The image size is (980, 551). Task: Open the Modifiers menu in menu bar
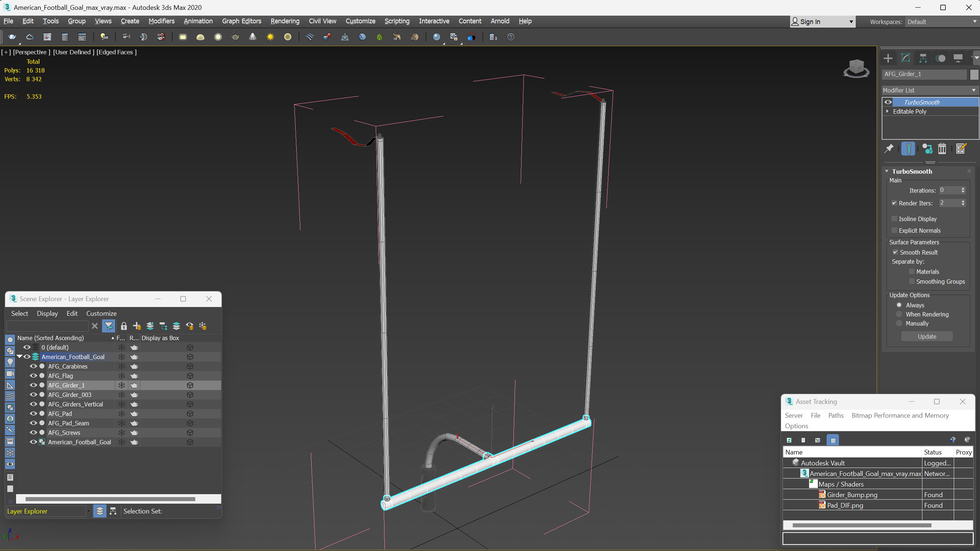coord(161,21)
